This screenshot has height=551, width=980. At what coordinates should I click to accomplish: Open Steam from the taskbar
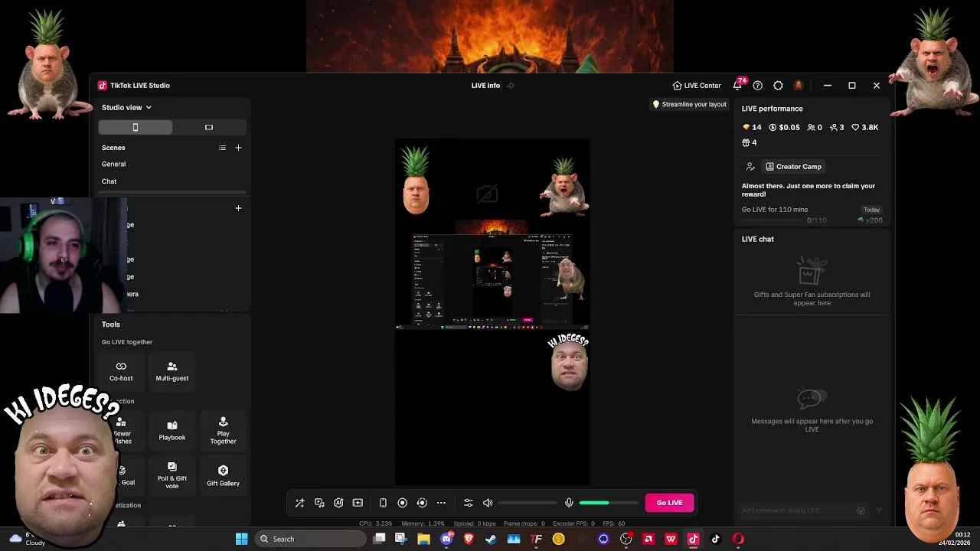[491, 539]
